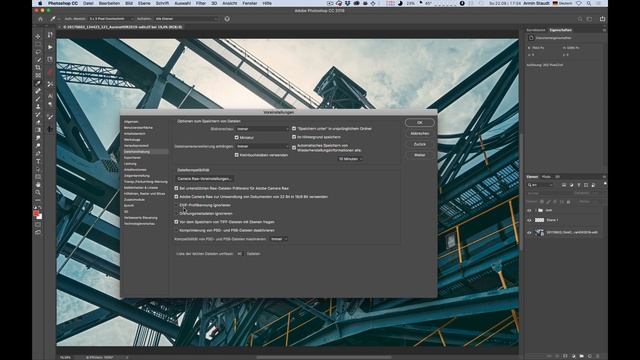Select the Spot Healing Brush tool
The image size is (640, 360).
(x=38, y=91)
